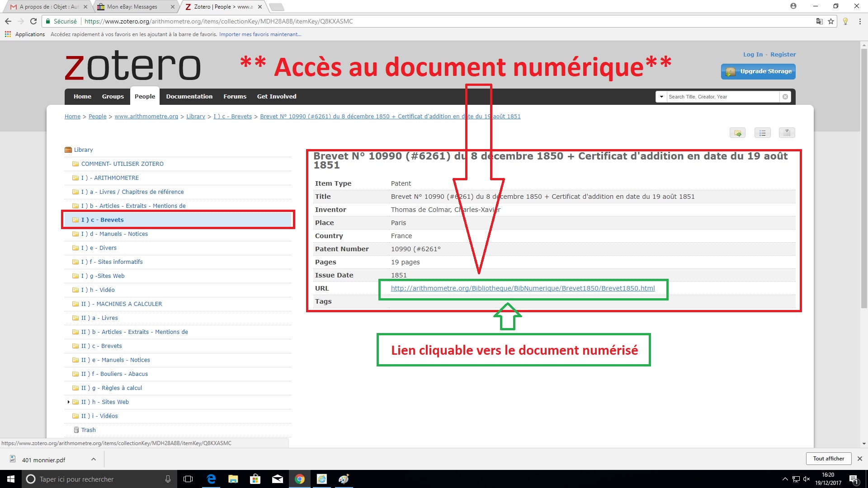Switch to the Gmail 'A propos de' tab
Viewport: 868px width, 488px height.
pyautogui.click(x=48, y=7)
